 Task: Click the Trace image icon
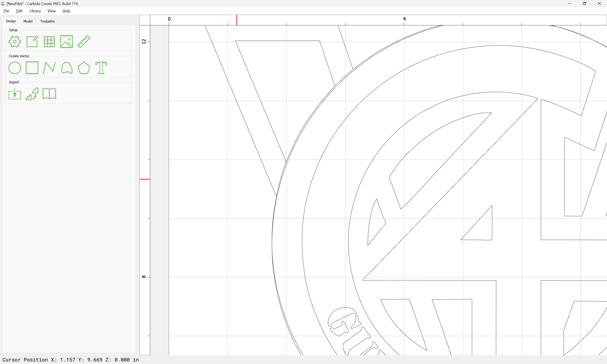tap(32, 94)
